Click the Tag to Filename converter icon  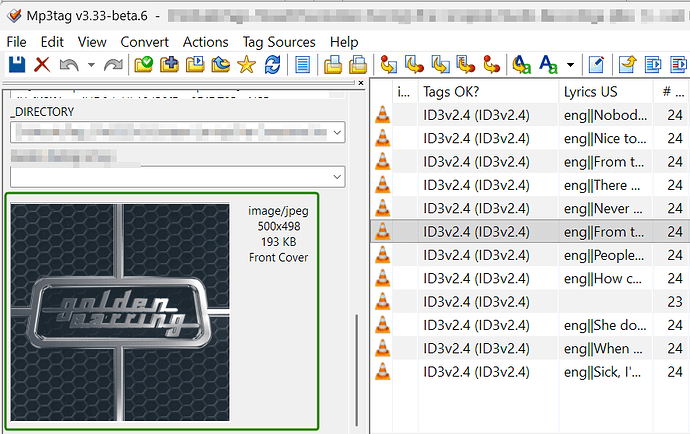pyautogui.click(x=388, y=64)
